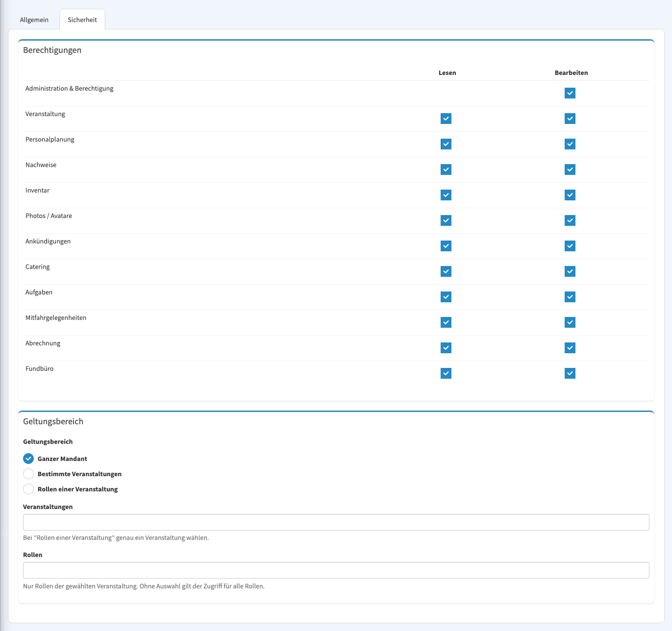Disable Bearbeiten permission for Abrechnung
Screen dimensions: 672x631
click(570, 348)
